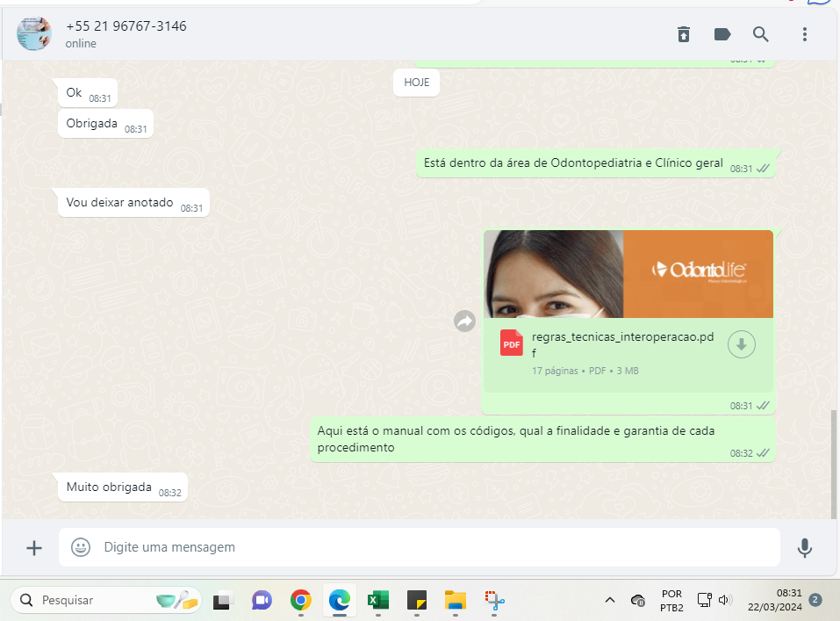Open the three-dot chat menu
Viewport: 840px width, 621px height.
[x=804, y=34]
